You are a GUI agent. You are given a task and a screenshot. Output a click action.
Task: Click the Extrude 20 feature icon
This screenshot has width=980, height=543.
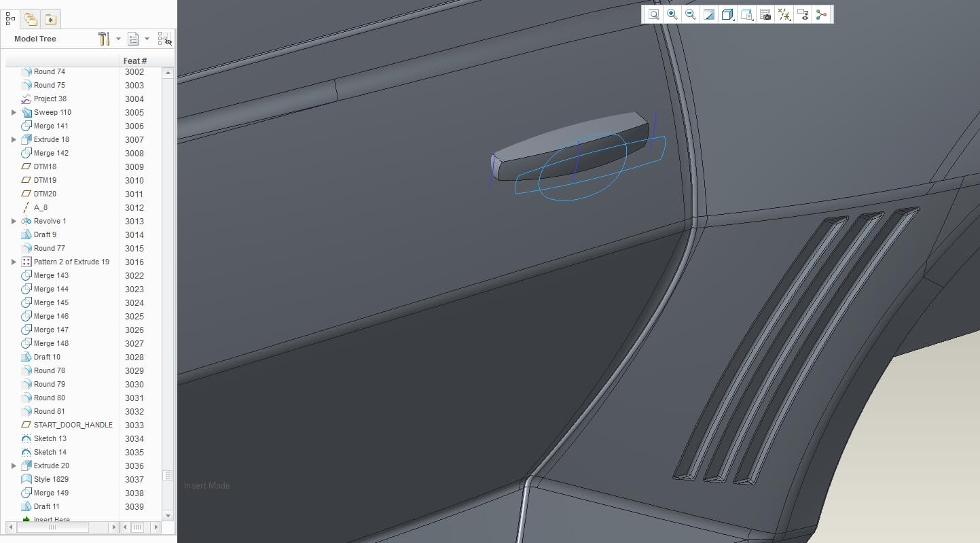pyautogui.click(x=26, y=466)
